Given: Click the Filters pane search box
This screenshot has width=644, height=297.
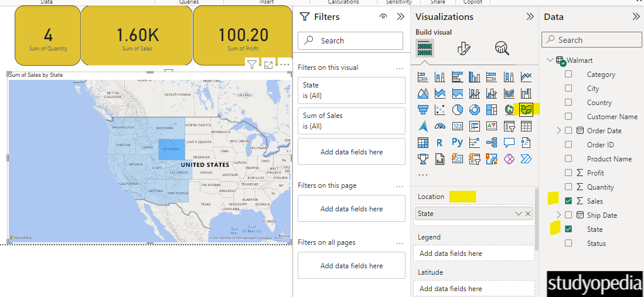Looking at the screenshot, I should tap(350, 41).
